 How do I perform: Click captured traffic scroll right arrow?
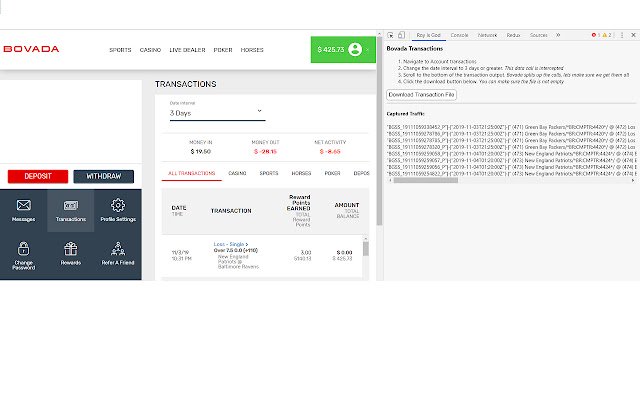(x=633, y=180)
